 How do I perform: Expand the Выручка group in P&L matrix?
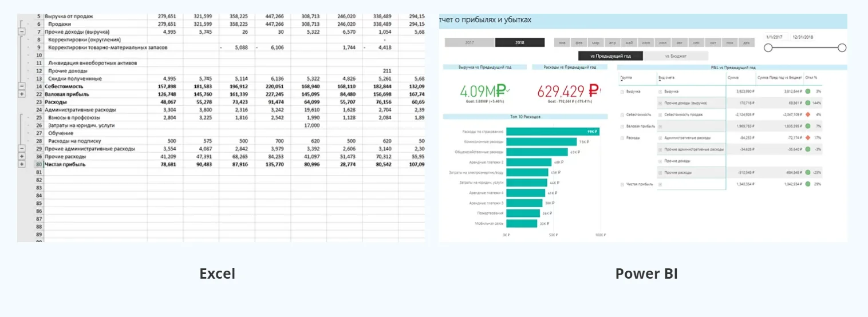[x=622, y=92]
